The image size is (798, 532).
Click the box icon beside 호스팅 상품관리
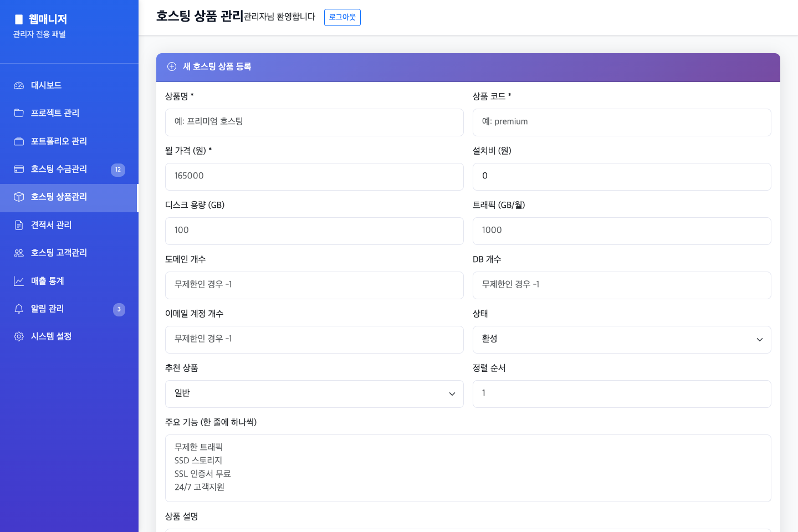[19, 197]
